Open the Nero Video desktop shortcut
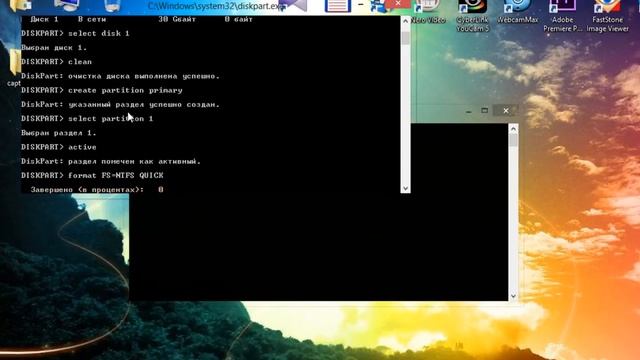The height and width of the screenshot is (360, 640). pyautogui.click(x=428, y=12)
